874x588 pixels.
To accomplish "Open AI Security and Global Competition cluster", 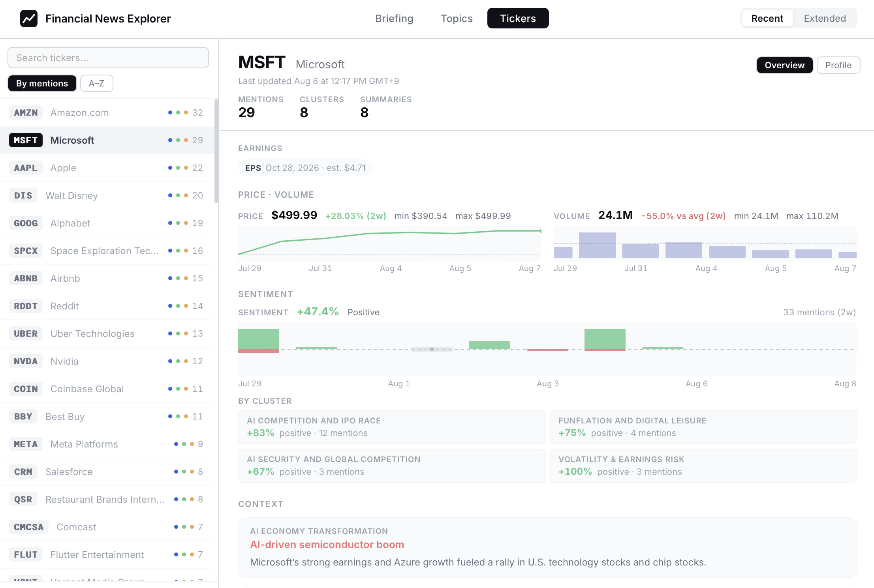I will (391, 466).
